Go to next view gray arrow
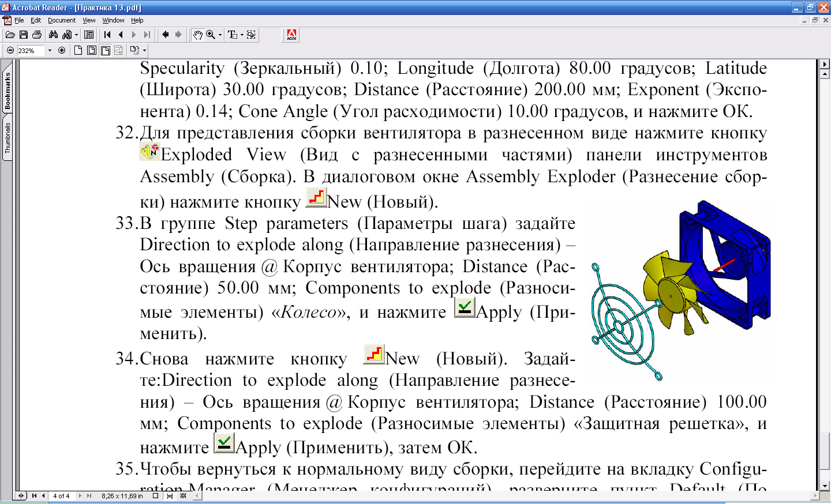831x504 pixels. click(x=178, y=35)
